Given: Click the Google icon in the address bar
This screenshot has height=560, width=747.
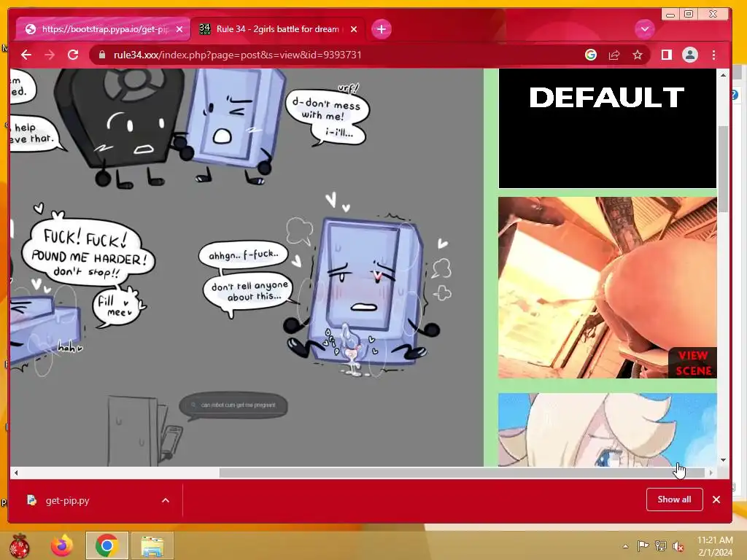Looking at the screenshot, I should pyautogui.click(x=591, y=55).
